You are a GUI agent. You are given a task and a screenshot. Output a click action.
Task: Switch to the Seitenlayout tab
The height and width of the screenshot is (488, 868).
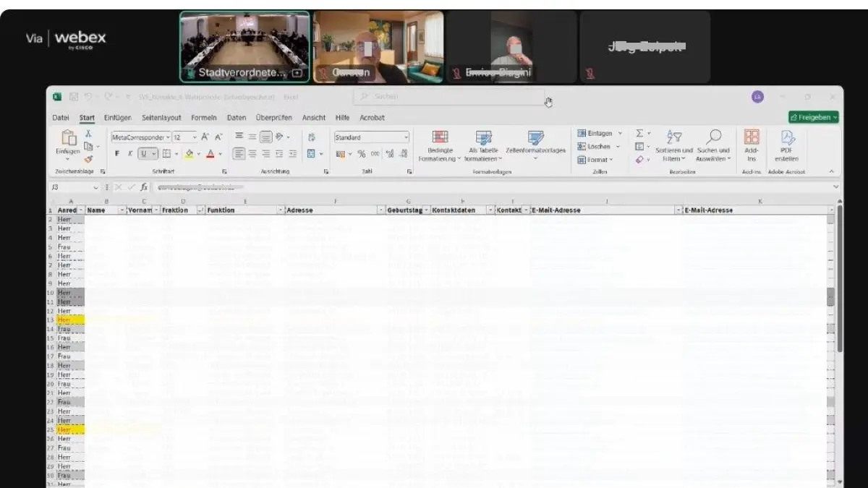pos(163,118)
